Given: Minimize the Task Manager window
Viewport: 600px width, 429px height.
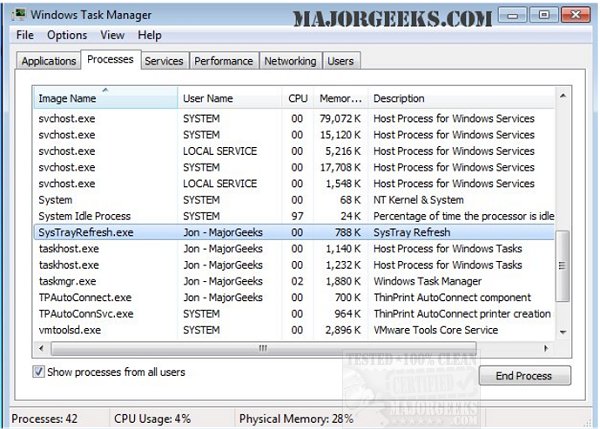Looking at the screenshot, I should (513, 15).
